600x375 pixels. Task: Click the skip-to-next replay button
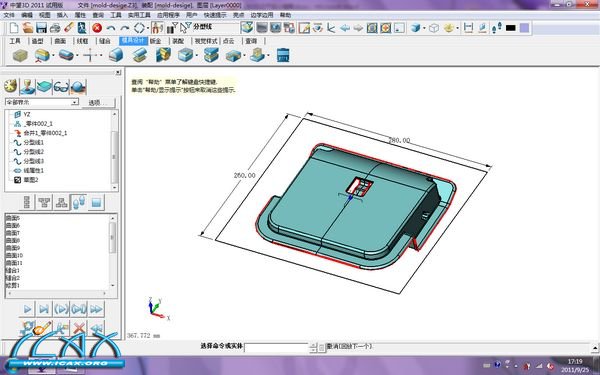(x=44, y=309)
